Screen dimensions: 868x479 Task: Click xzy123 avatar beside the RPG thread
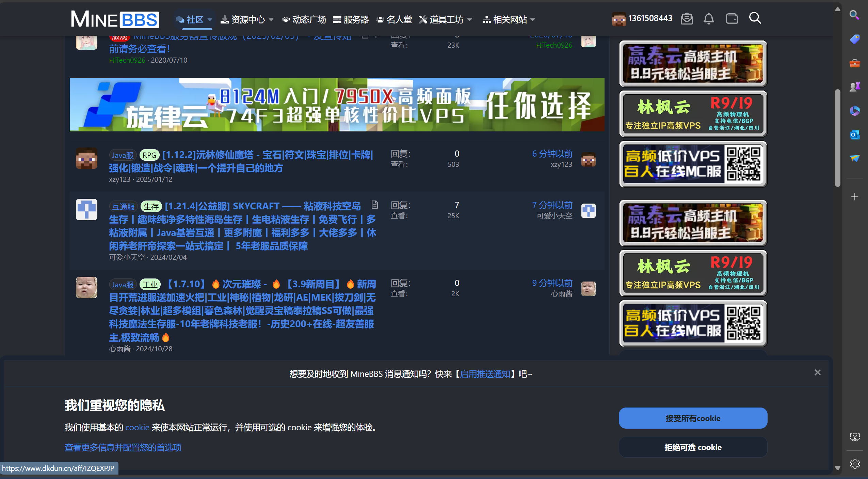point(86,158)
